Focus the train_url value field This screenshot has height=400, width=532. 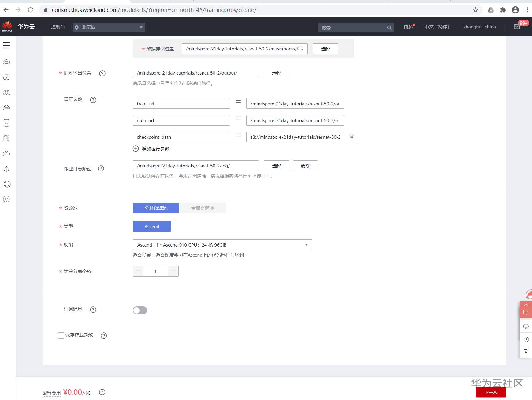(x=295, y=104)
